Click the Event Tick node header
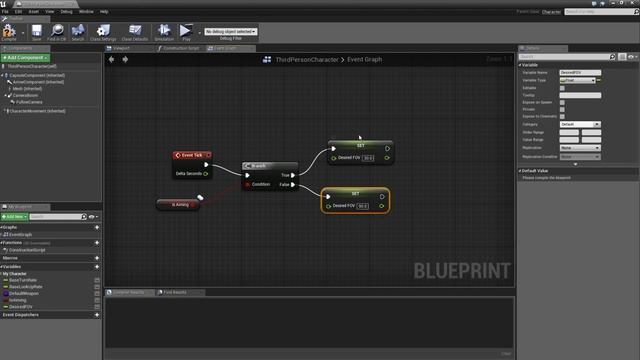Viewport: 640px width, 360px height. click(192, 155)
